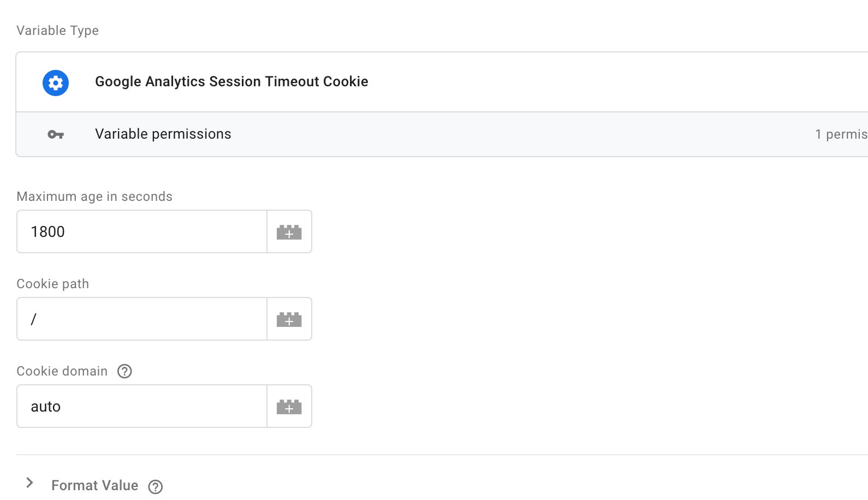Show help for Cookie domain
Viewport: 868px width, 500px height.
125,371
